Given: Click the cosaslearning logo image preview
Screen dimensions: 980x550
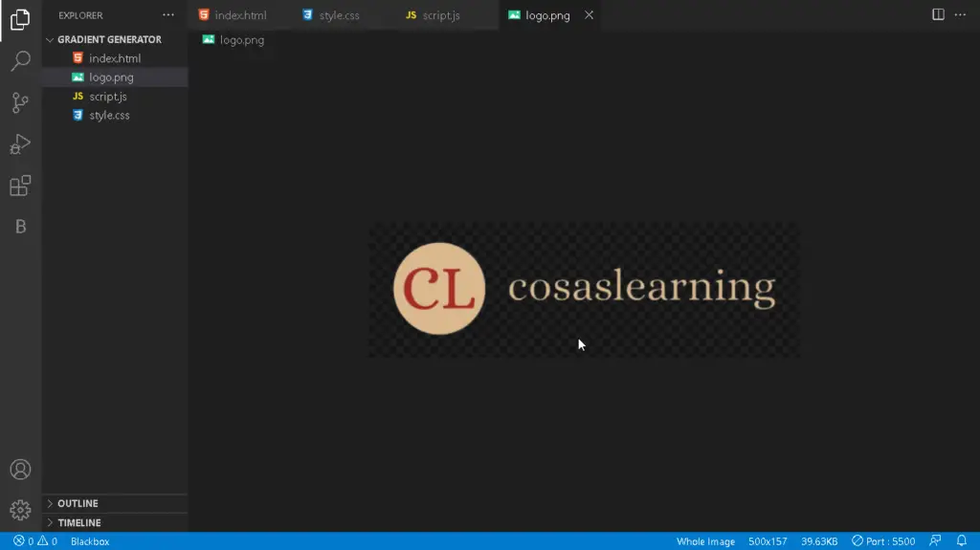Looking at the screenshot, I should 584,290.
